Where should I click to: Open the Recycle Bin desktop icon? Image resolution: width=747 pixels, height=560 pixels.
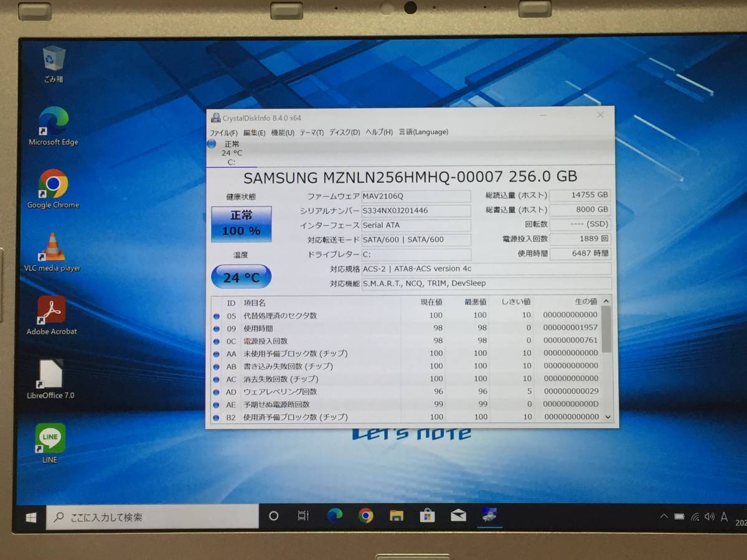coord(54,64)
